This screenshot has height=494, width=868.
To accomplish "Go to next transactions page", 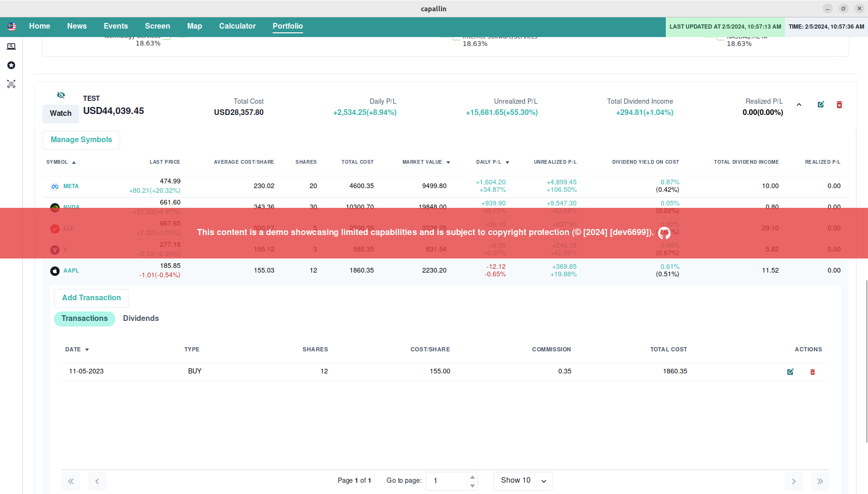I will [x=794, y=481].
